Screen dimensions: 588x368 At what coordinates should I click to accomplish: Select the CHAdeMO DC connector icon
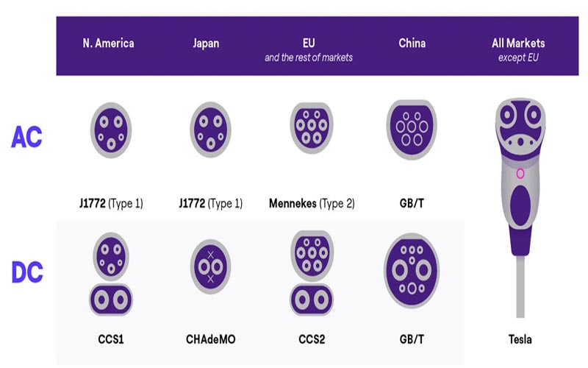210,267
